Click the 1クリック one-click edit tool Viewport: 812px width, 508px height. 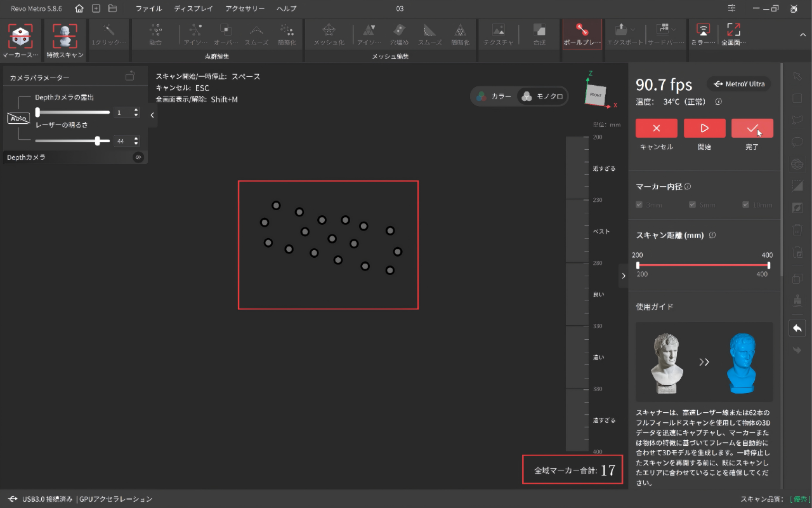pyautogui.click(x=109, y=35)
